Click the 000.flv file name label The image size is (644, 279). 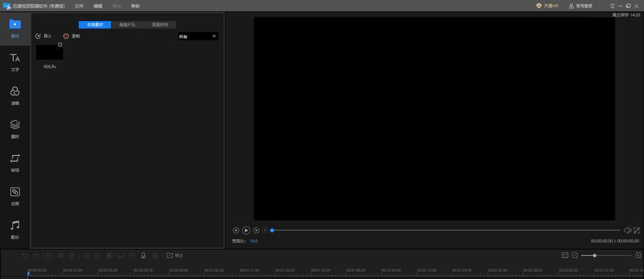point(50,66)
